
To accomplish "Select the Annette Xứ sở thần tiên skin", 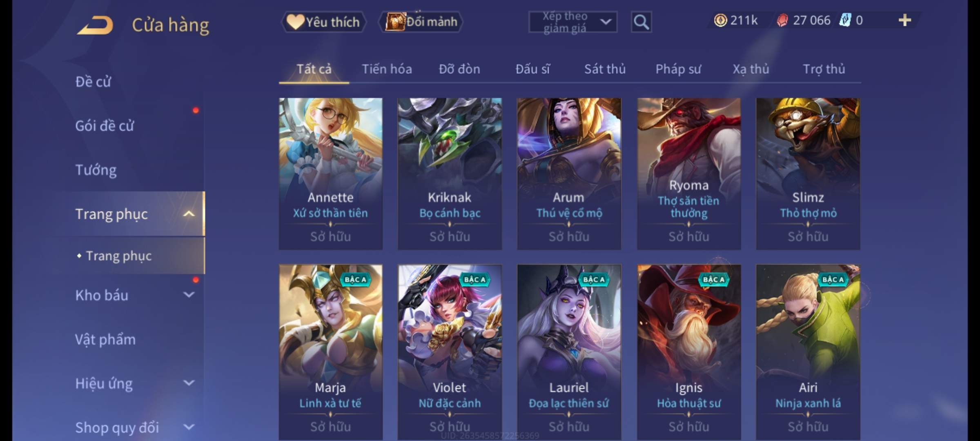I will 331,174.
